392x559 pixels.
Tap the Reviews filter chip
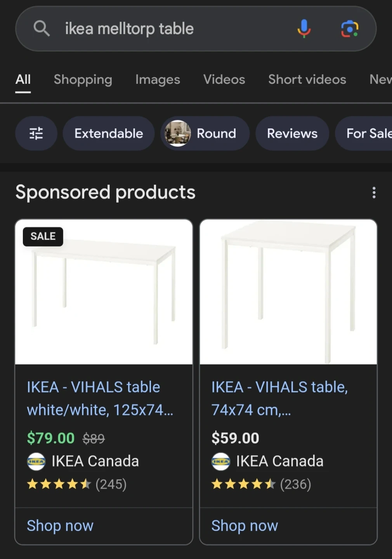[292, 134]
